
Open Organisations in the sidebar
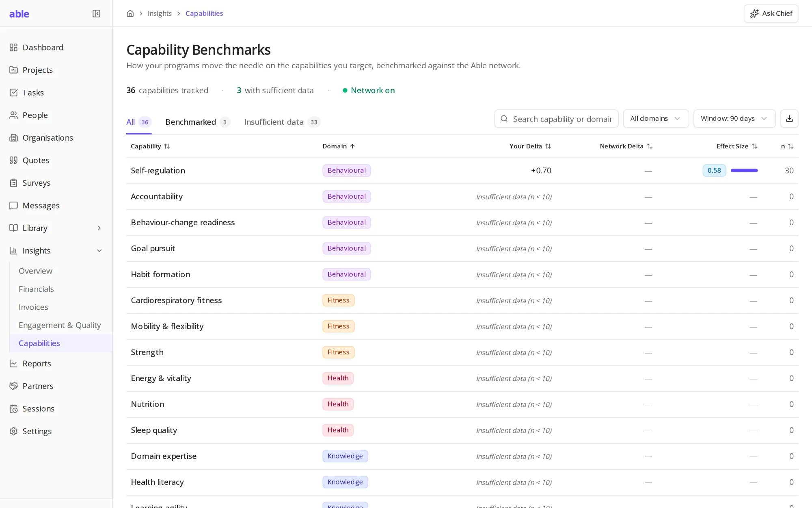[56, 138]
